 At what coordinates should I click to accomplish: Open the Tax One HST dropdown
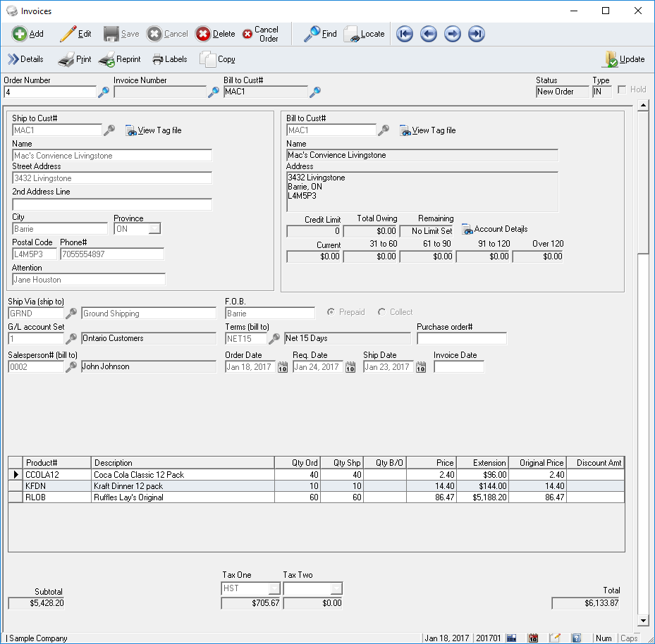(274, 588)
